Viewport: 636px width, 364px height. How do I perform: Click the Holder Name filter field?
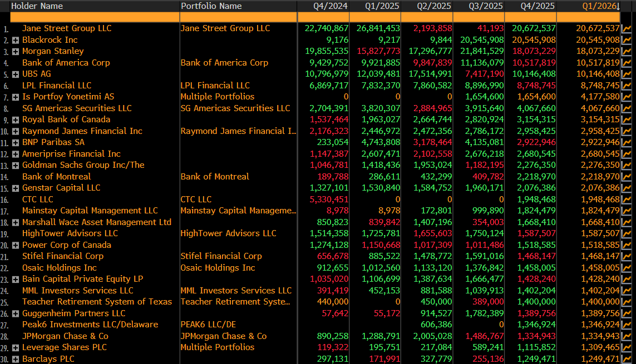(x=95, y=17)
